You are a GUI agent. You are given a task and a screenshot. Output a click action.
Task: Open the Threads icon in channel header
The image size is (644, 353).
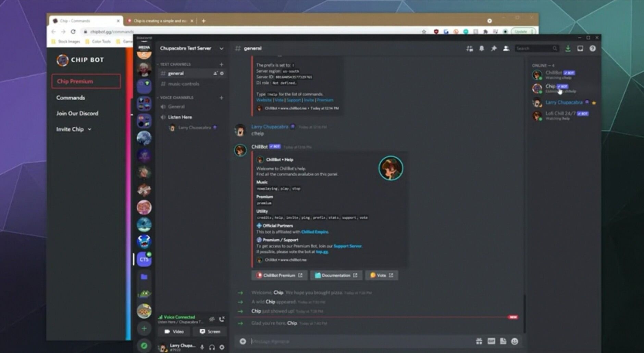coord(469,49)
